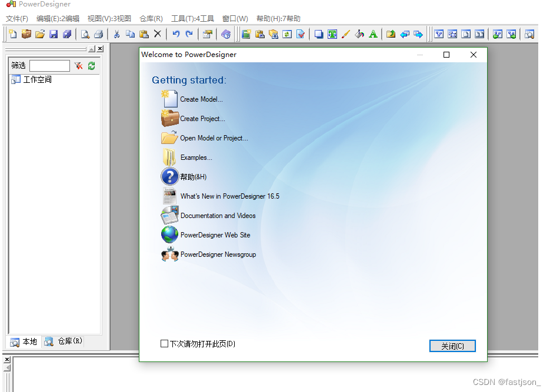This screenshot has width=550, height=392.
Task: Click the Undo arrow icon
Action: (176, 34)
